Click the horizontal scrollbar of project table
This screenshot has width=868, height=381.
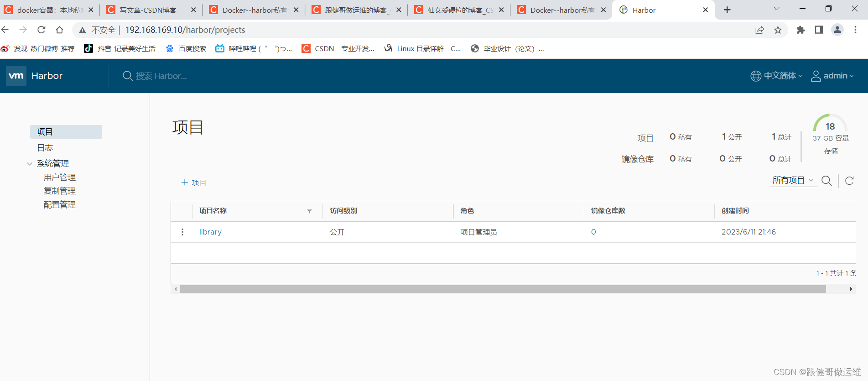[503, 289]
